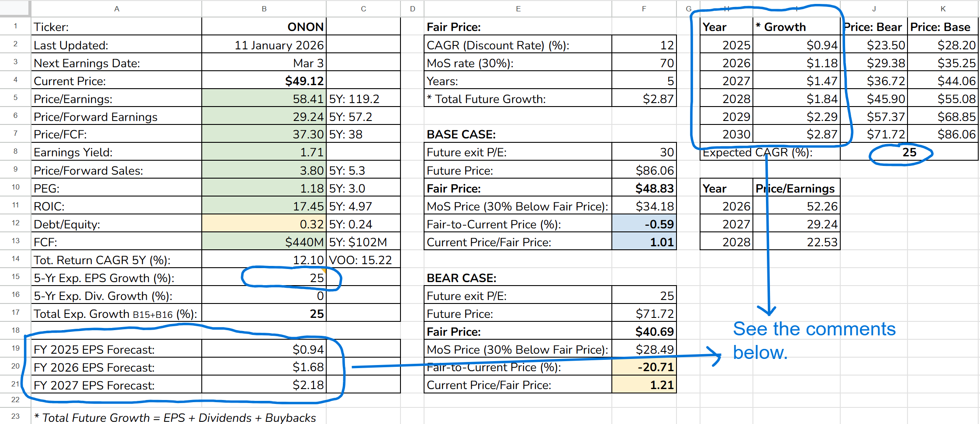This screenshot has height=424, width=980.
Task: Select column header B
Action: click(x=264, y=9)
